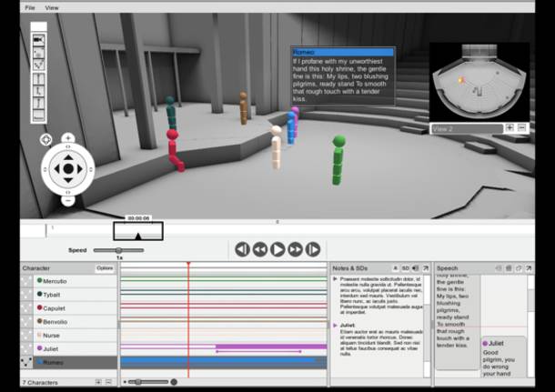Click the play button in transport controls
Viewport: 555px width, 392px height.
click(x=277, y=249)
